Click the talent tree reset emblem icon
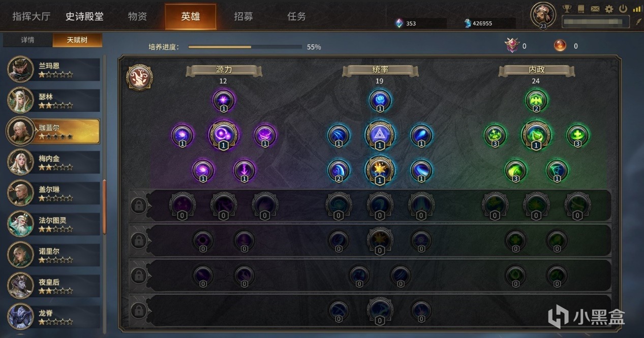The image size is (644, 338). tap(139, 77)
